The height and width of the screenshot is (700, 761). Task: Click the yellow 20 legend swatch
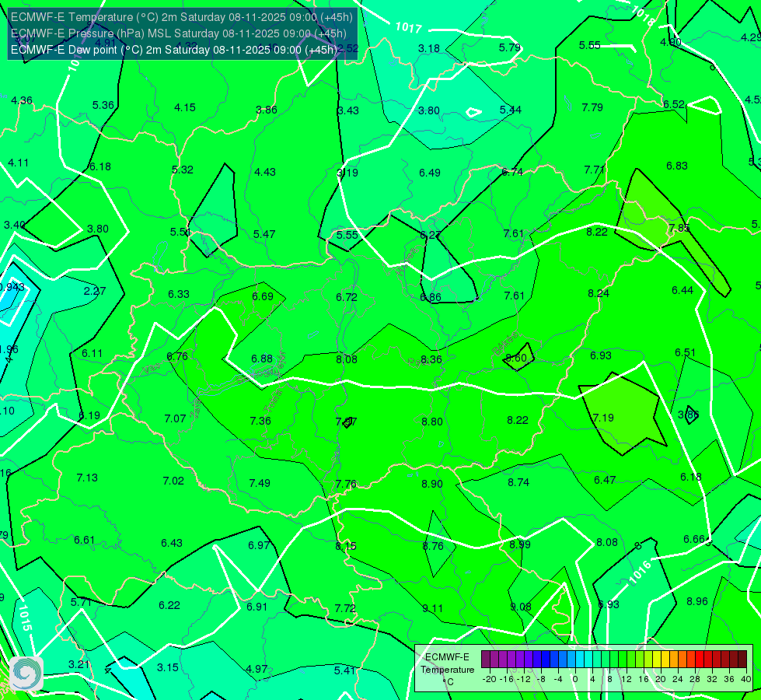tap(657, 660)
